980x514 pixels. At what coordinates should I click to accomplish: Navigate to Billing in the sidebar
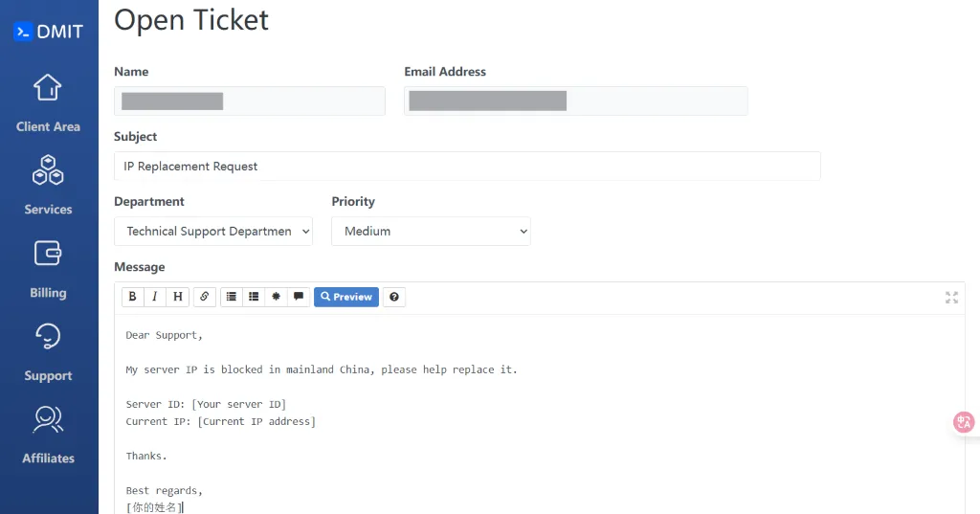pyautogui.click(x=48, y=268)
